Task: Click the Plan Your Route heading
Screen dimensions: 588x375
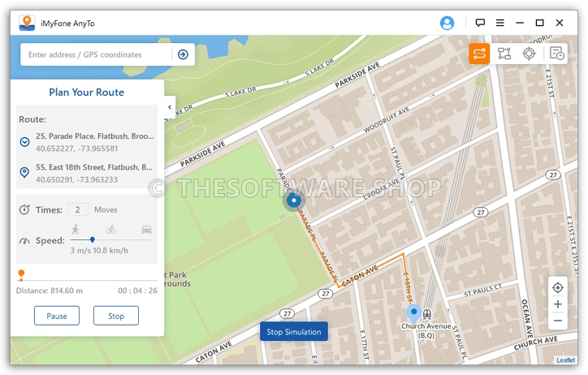Action: pyautogui.click(x=87, y=93)
